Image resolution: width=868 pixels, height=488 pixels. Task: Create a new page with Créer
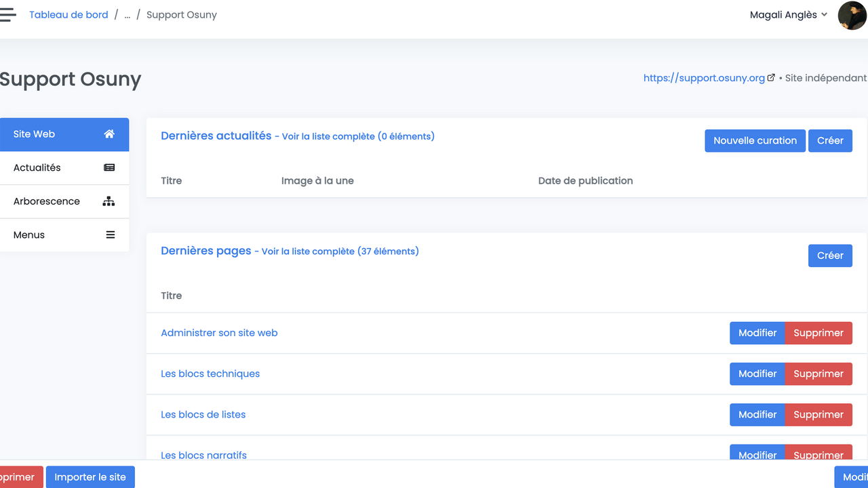click(x=830, y=256)
